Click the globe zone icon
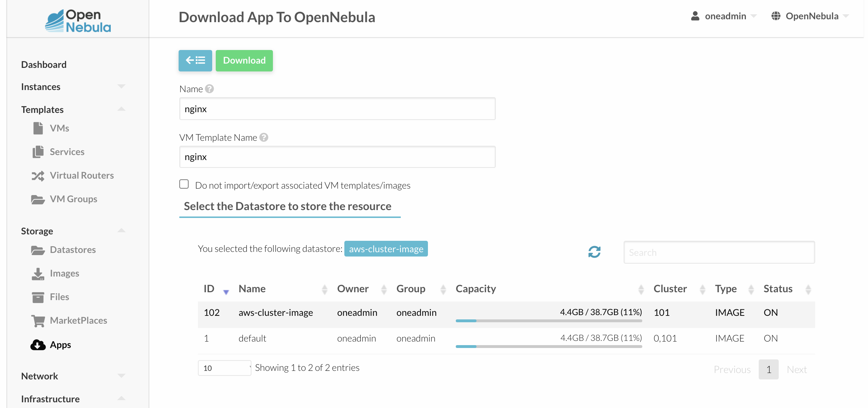868x408 pixels. coord(776,16)
